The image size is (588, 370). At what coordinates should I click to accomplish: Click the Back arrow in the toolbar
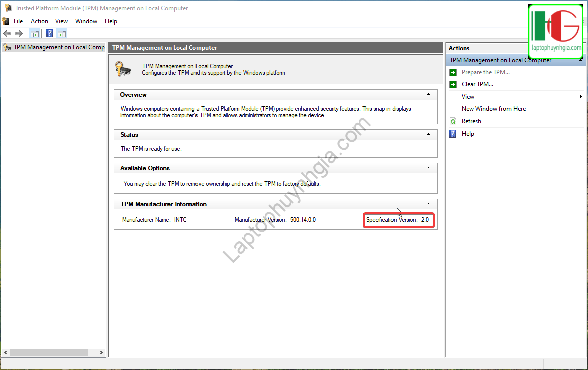[7, 34]
